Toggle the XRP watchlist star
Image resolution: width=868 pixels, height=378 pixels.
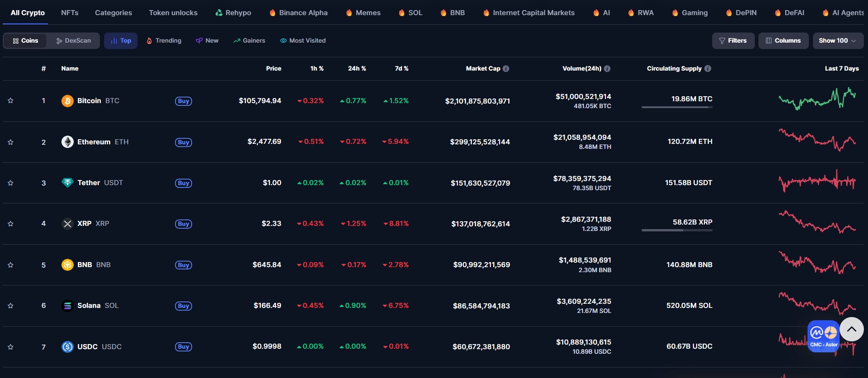click(11, 224)
